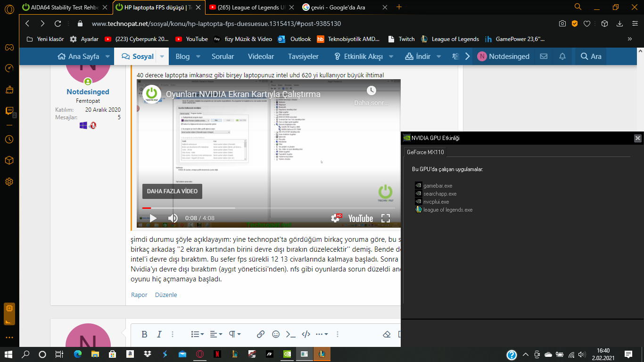Screen dimensions: 644x362
Task: Expand the Sosyal dropdown arrow
Action: click(162, 56)
